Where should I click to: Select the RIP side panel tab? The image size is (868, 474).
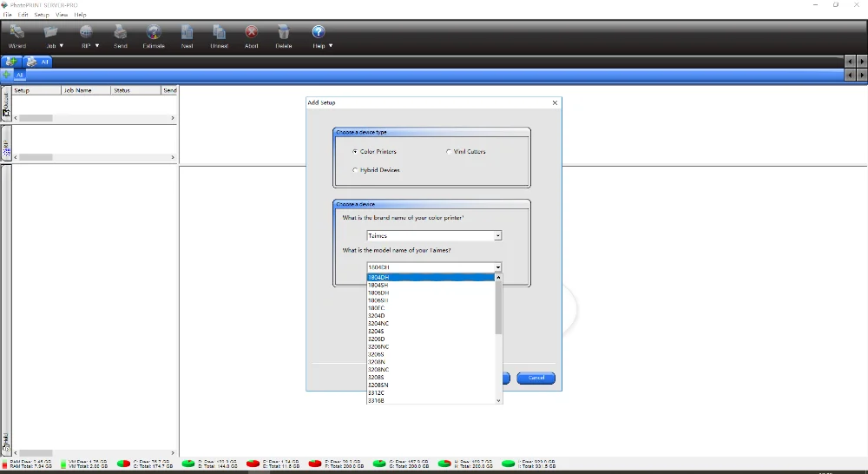[6, 143]
